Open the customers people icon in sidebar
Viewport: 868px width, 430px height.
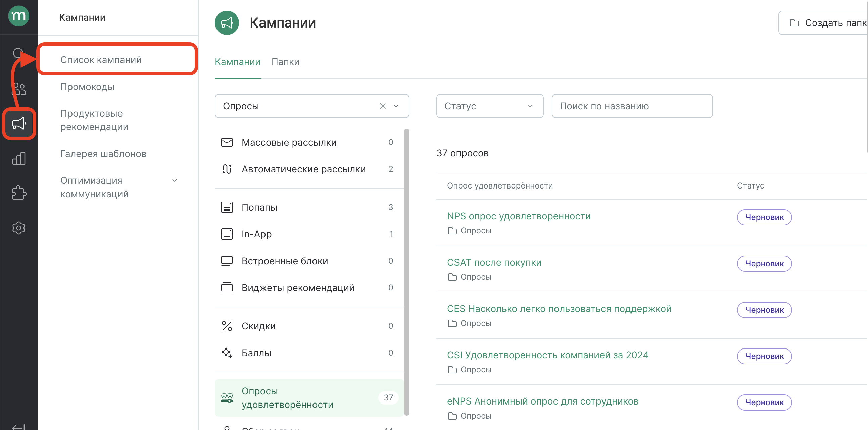point(18,89)
